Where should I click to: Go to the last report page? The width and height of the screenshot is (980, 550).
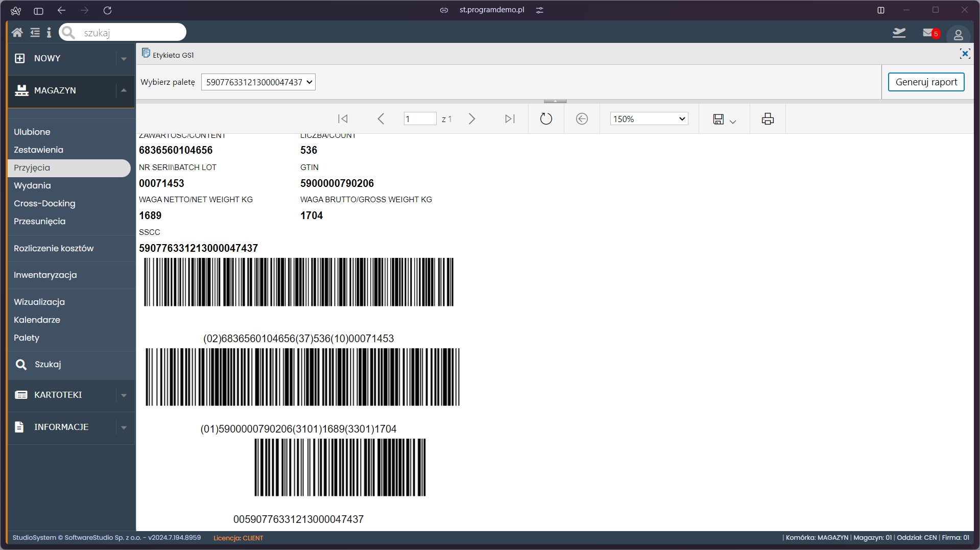pos(510,119)
